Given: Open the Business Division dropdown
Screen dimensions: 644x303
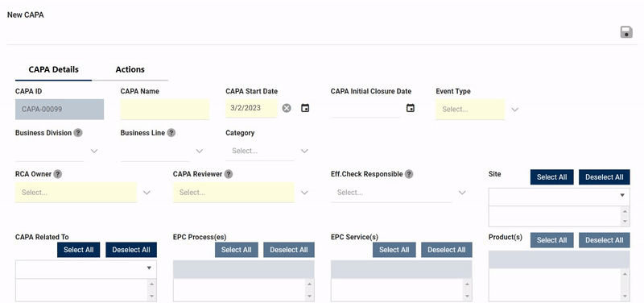Looking at the screenshot, I should click(94, 151).
